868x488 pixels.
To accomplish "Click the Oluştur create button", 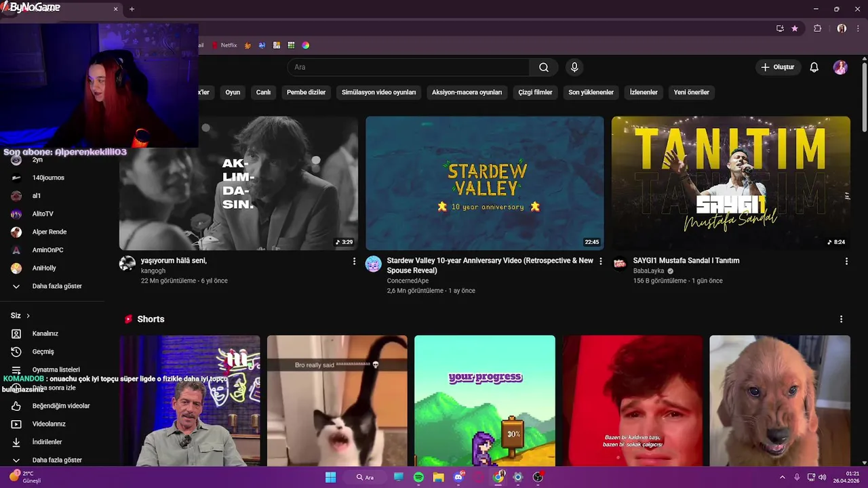I will click(x=777, y=67).
